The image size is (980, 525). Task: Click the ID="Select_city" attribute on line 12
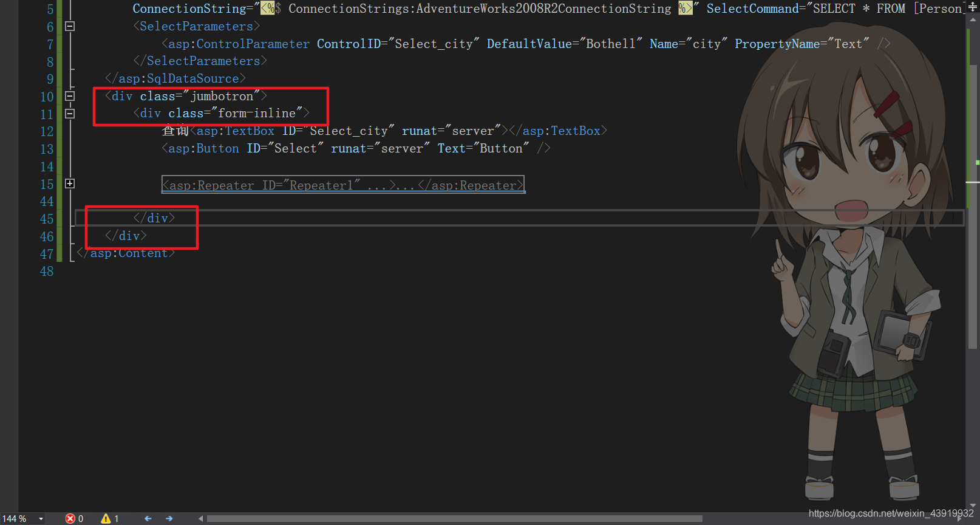(x=338, y=131)
